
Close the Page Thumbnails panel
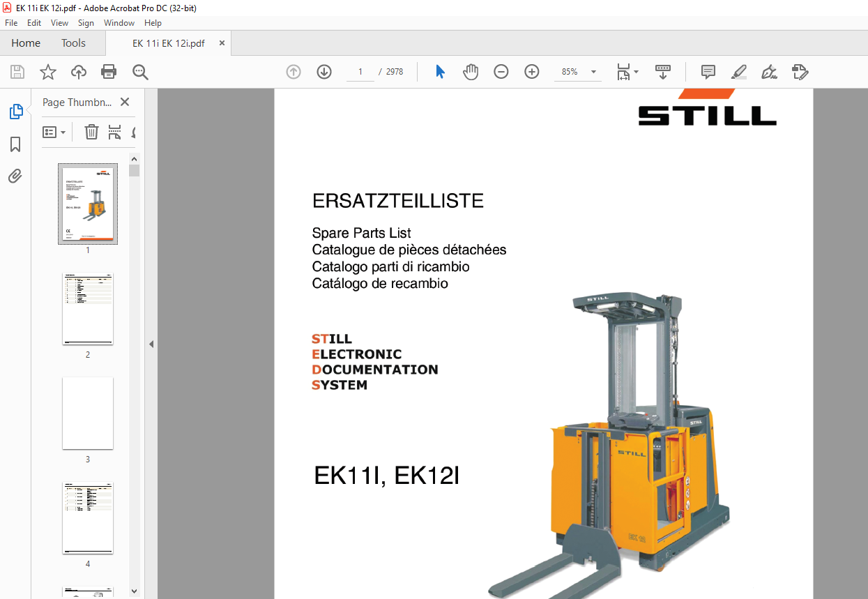click(125, 102)
